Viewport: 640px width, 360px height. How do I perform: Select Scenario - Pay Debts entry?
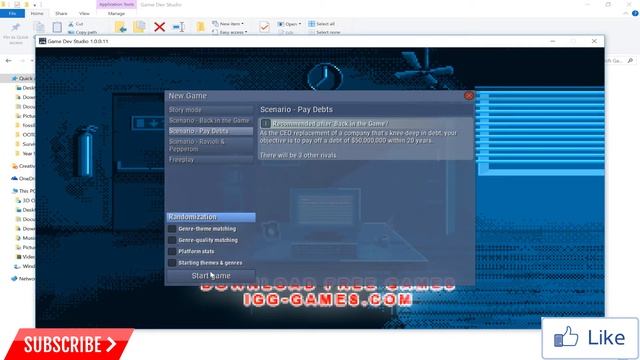coord(211,131)
